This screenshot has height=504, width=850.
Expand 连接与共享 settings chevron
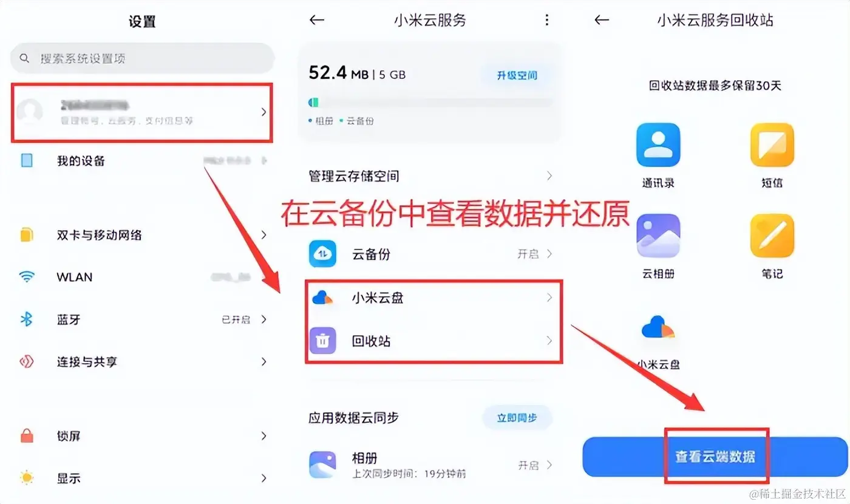[263, 362]
